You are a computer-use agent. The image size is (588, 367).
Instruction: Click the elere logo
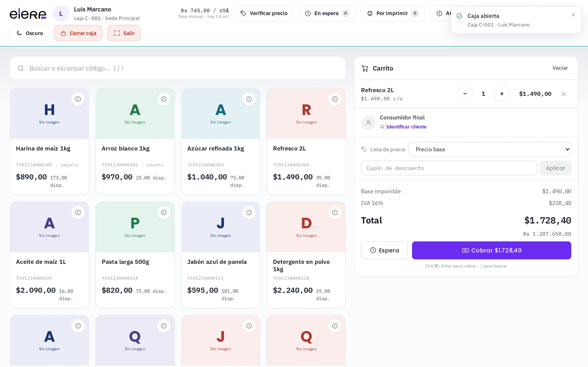tap(28, 14)
